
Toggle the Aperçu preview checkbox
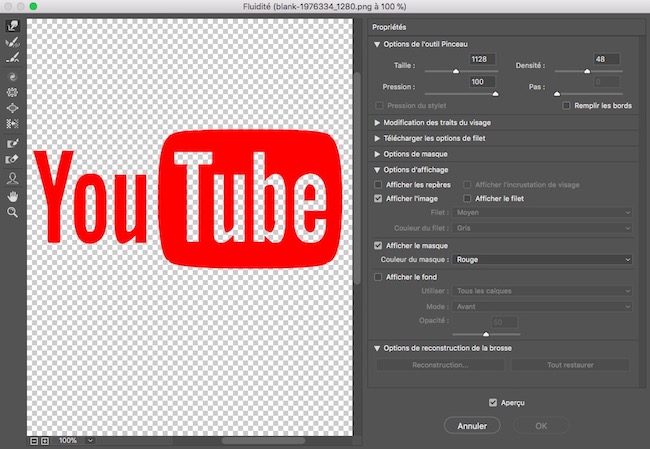pos(493,403)
